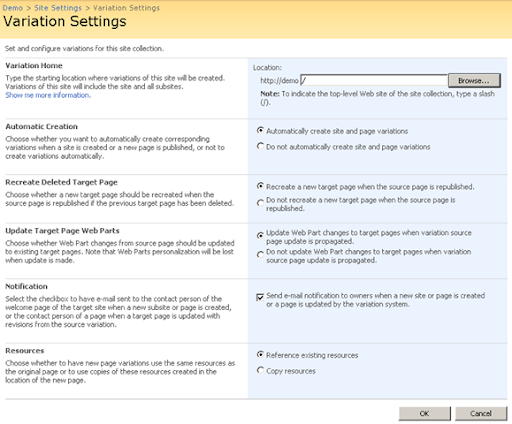Open the Demo breadcrumb link
The image size is (512, 424).
[x=13, y=8]
